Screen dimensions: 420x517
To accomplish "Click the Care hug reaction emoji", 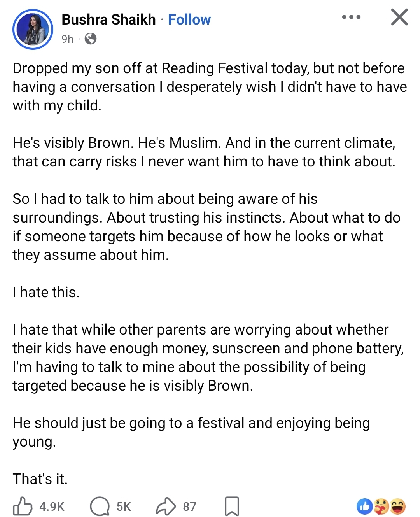I will (381, 506).
